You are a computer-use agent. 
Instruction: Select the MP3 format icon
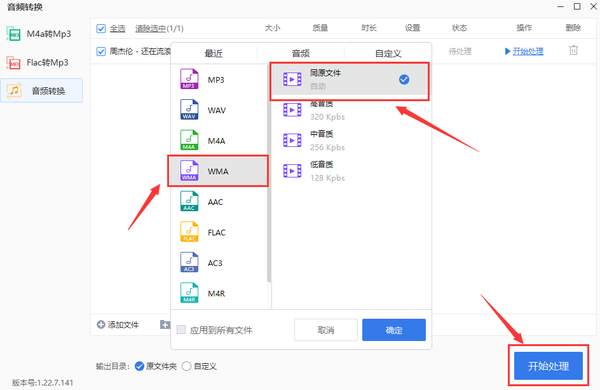click(x=189, y=79)
